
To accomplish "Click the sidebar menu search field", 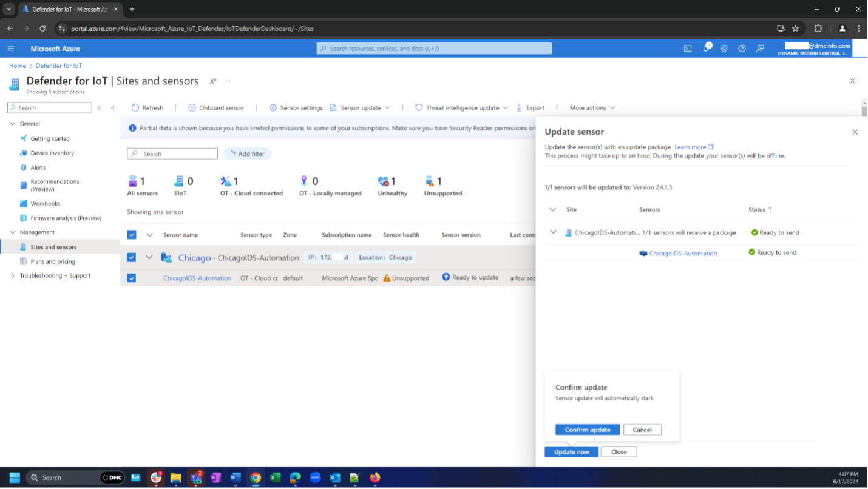I will (x=50, y=107).
